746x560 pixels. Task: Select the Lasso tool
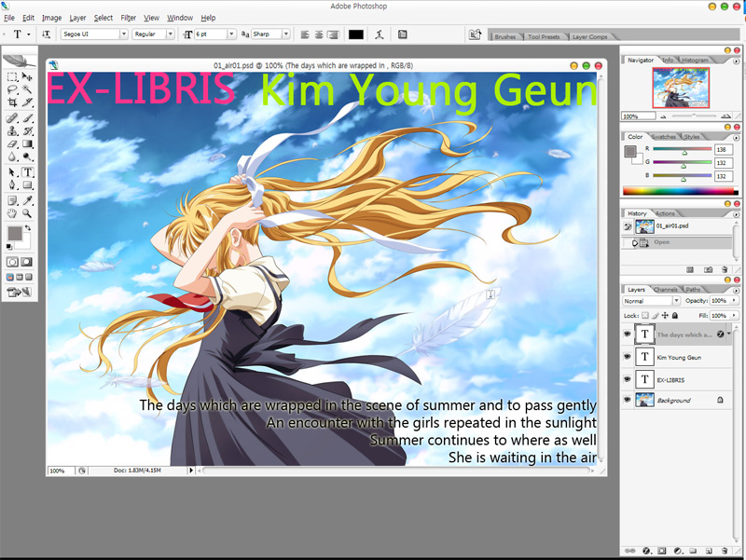(12, 89)
